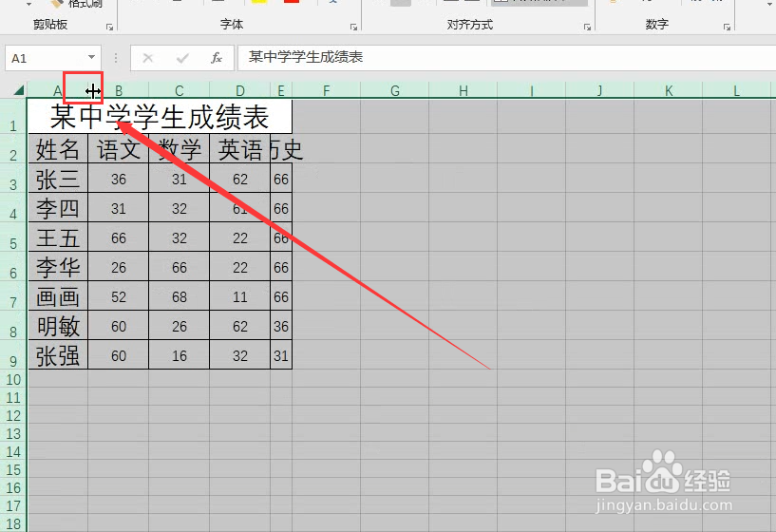
Task: Select 张强's 数学 score 16
Action: pos(180,355)
